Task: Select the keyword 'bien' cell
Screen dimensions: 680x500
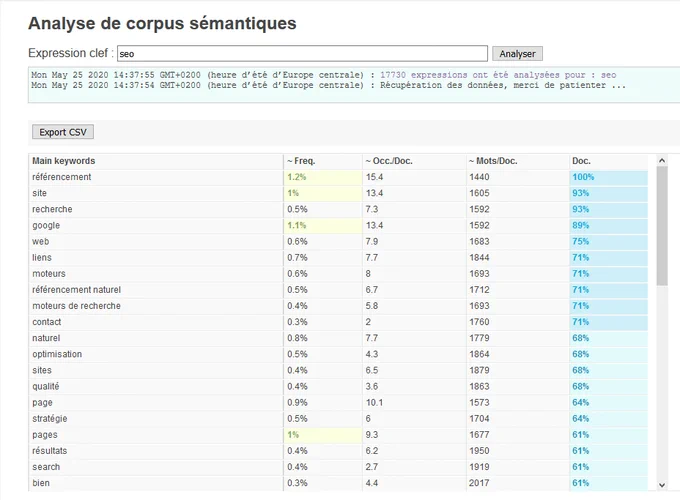Action: (x=156, y=483)
